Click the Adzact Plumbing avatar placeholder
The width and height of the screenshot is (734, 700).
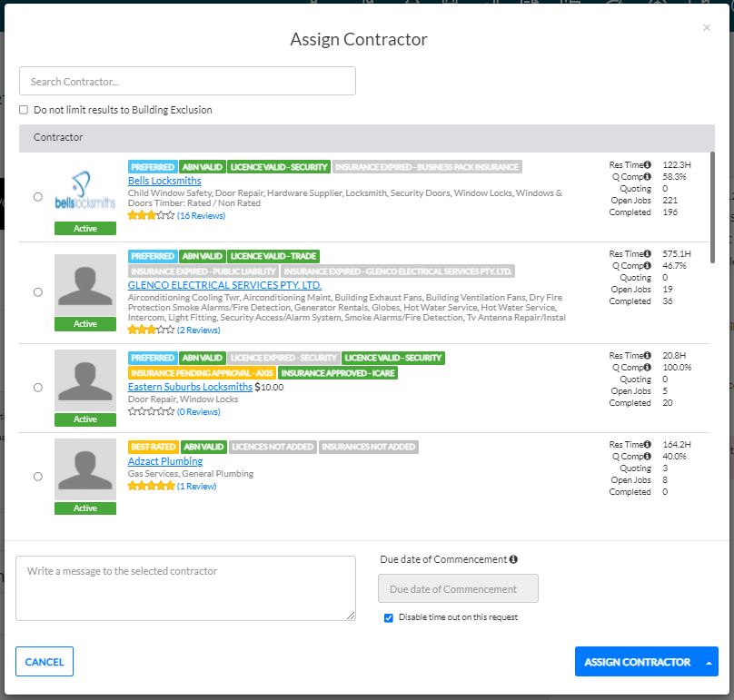(85, 468)
